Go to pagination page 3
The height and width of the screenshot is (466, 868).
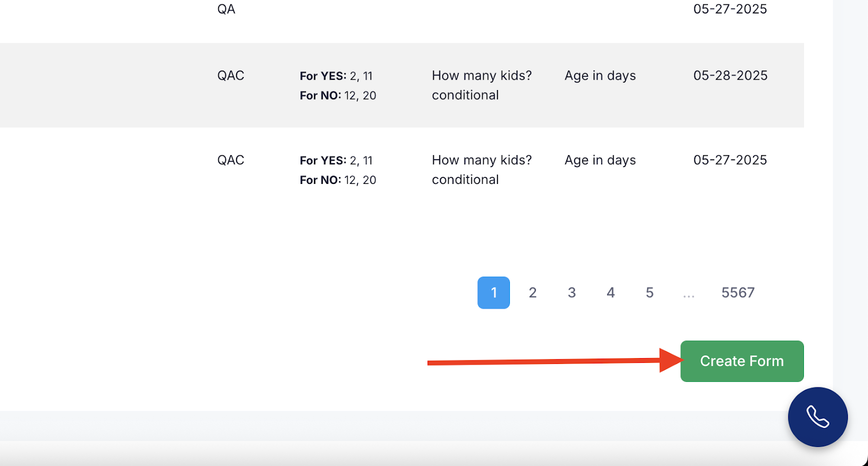point(572,293)
